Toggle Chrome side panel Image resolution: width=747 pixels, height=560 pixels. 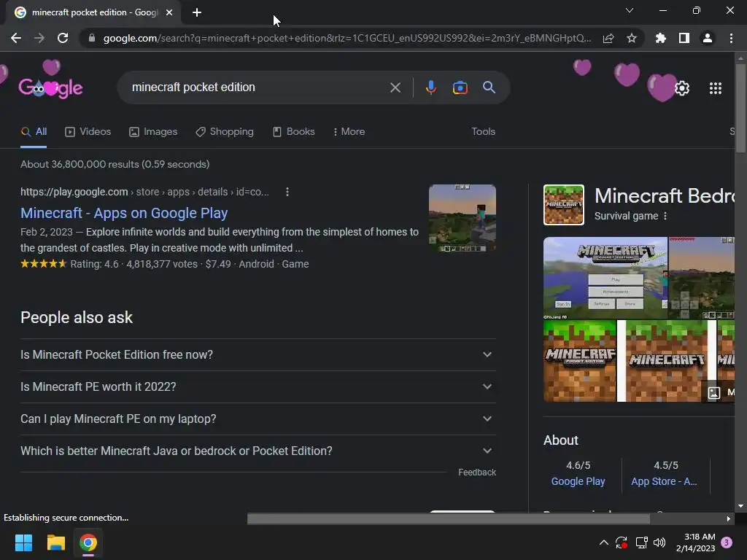pos(684,38)
